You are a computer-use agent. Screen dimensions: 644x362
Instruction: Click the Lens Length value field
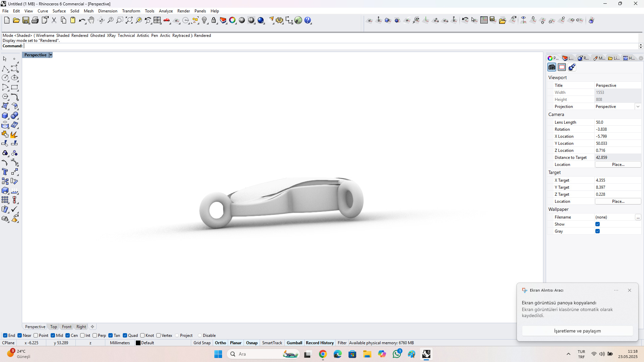pyautogui.click(x=617, y=122)
